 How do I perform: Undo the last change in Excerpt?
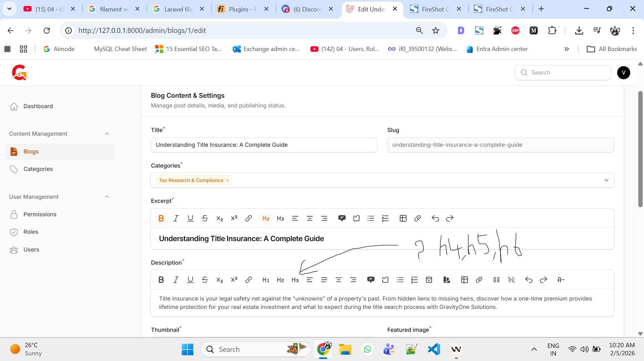[435, 218]
